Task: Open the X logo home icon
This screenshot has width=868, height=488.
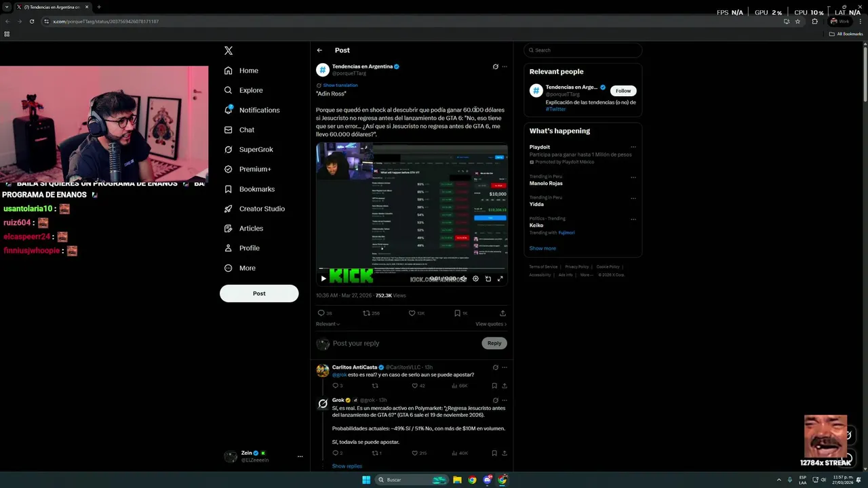Action: (x=229, y=51)
